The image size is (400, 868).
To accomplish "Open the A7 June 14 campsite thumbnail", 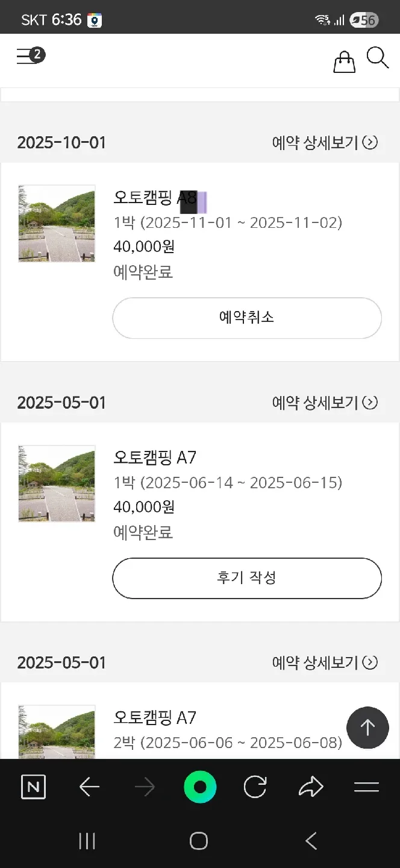I will [x=57, y=483].
